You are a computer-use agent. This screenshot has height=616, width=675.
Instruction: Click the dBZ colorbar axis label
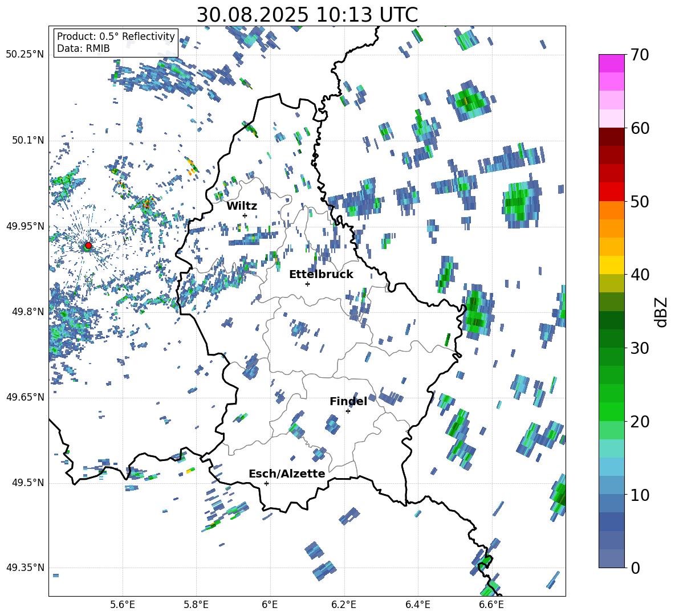[662, 312]
